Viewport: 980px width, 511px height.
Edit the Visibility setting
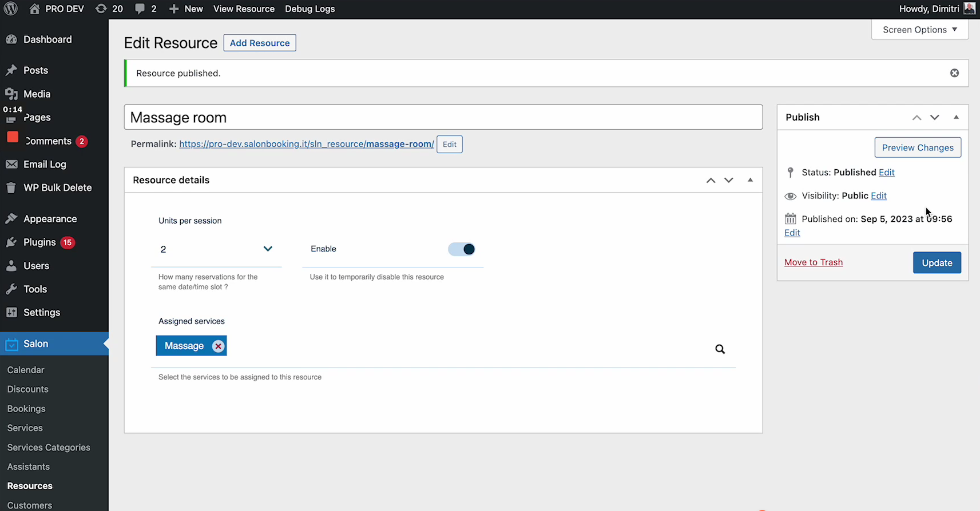coord(878,195)
